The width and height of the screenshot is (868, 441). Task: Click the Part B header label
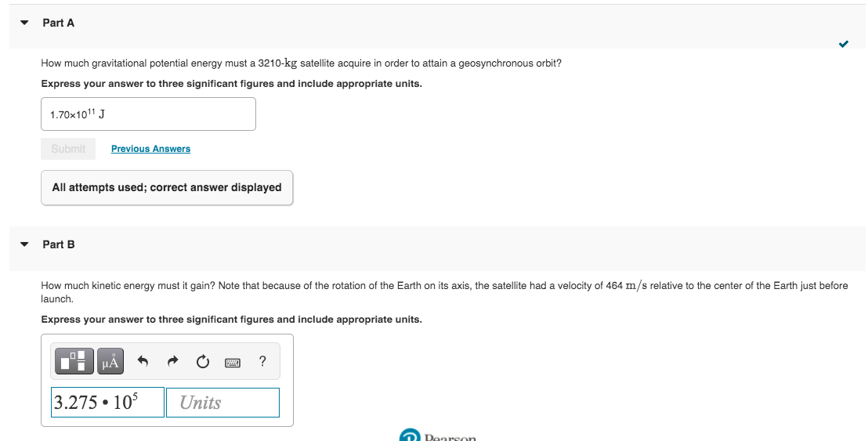point(58,244)
